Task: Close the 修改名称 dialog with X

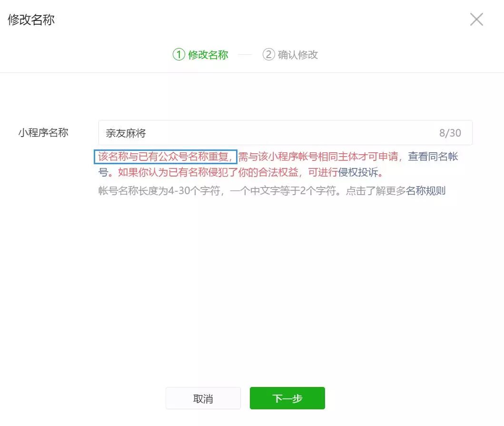Action: [476, 20]
